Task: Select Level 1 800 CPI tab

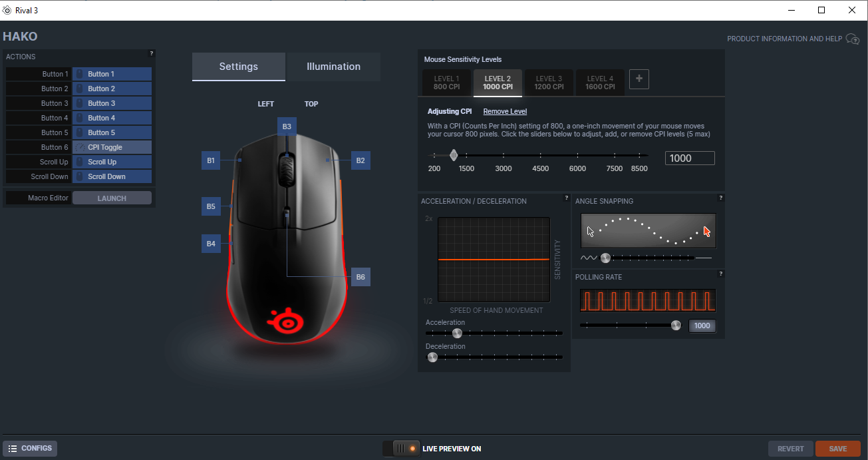Action: pos(446,83)
